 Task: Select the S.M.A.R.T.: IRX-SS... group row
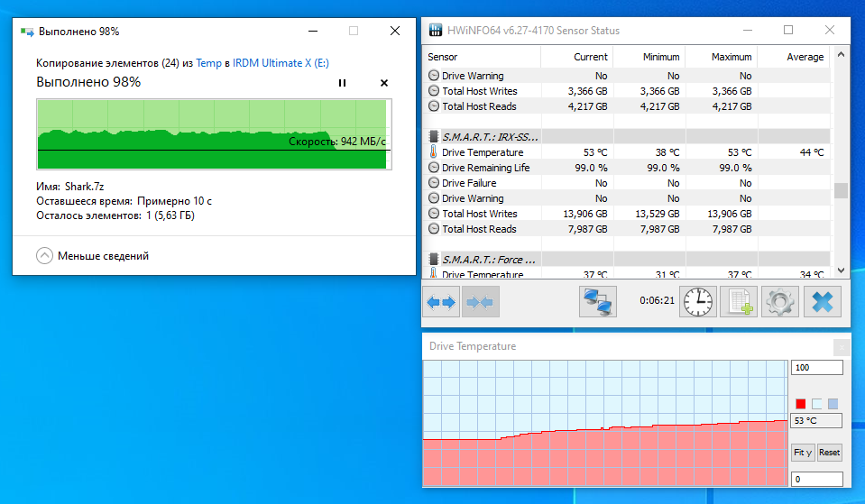click(626, 137)
